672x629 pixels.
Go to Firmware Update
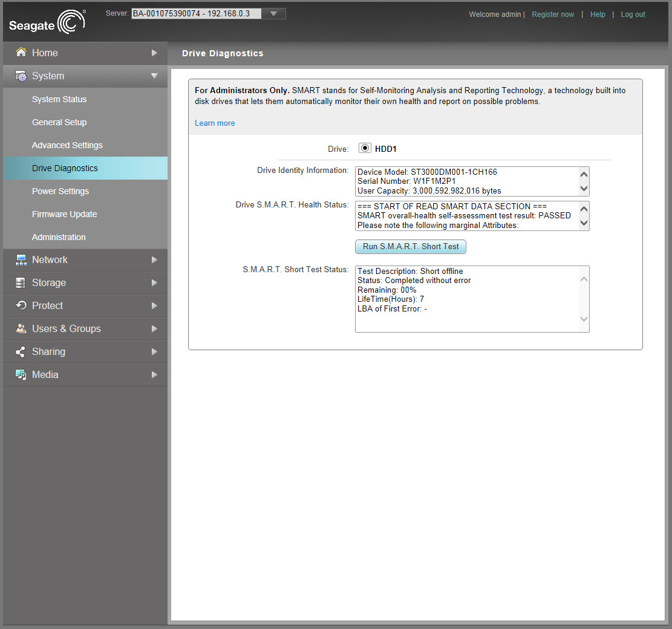85,214
